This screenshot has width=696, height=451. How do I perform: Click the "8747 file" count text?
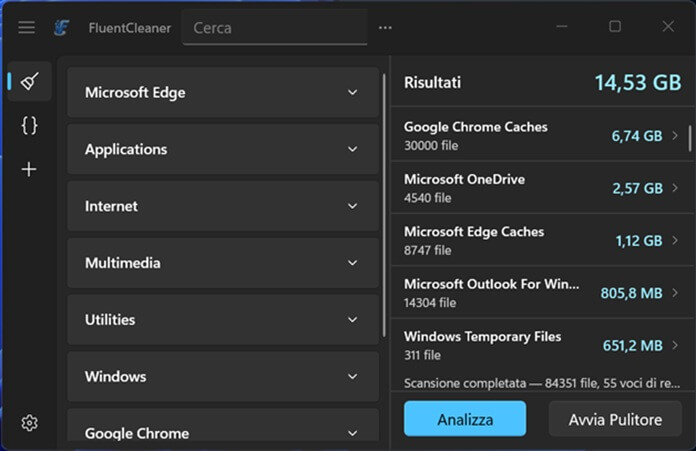[x=427, y=250]
